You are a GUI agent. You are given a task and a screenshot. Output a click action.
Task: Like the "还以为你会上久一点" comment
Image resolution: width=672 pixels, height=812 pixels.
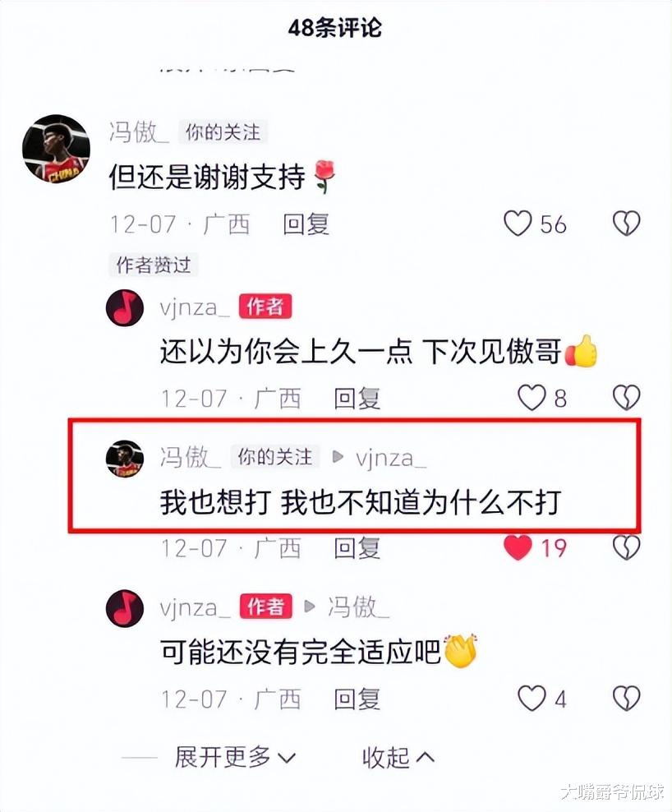click(x=532, y=398)
